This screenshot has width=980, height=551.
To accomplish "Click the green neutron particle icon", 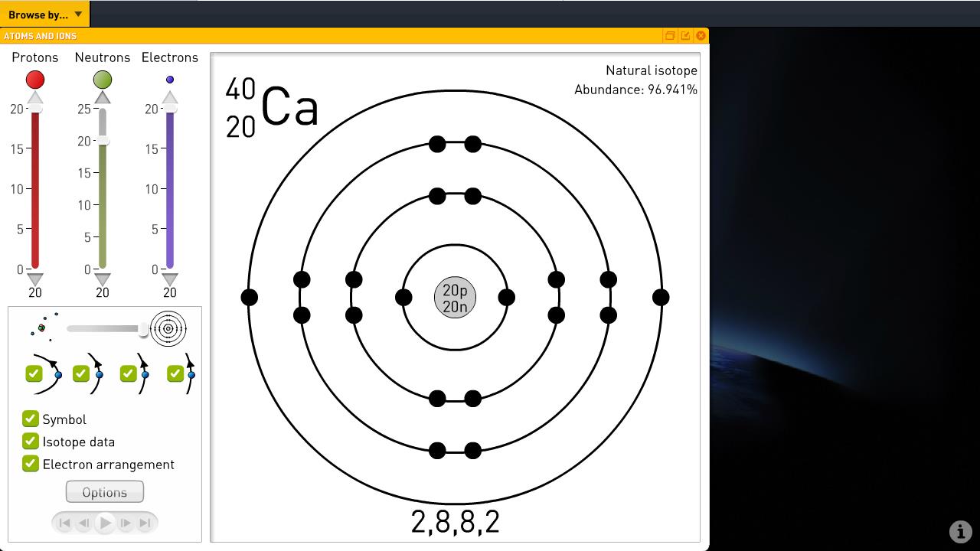I will click(x=103, y=80).
